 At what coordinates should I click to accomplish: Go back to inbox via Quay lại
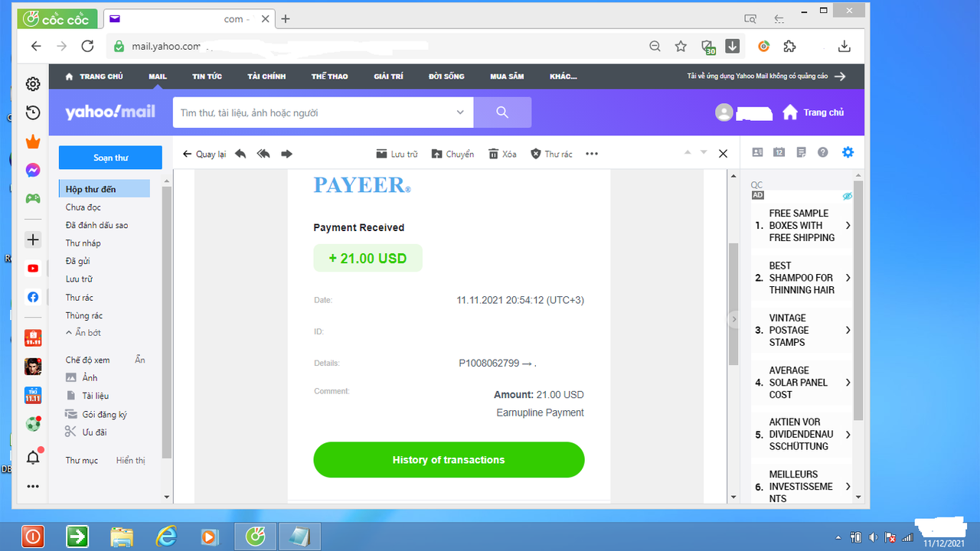[204, 154]
